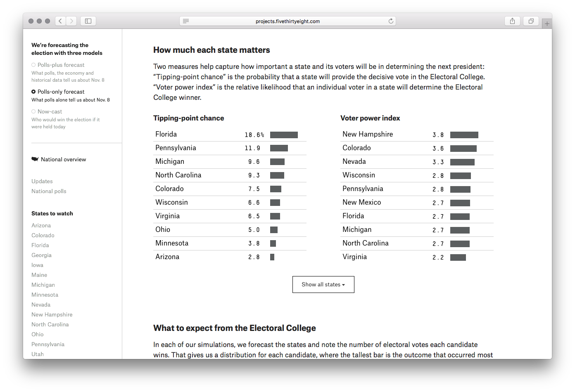Viewport: 575px width, 392px height.
Task: Open the Safari sidebar panel icon
Action: (88, 21)
